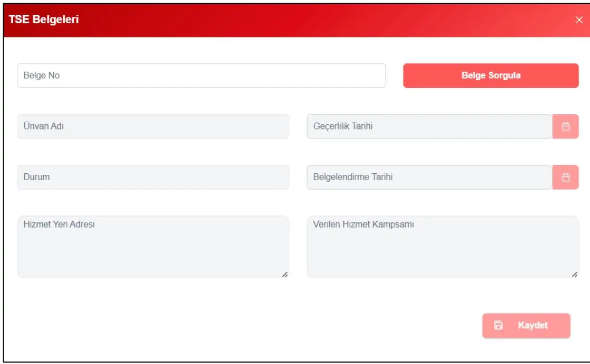The image size is (590, 364).
Task: Close the TSE Belgeleri dialog
Action: [x=579, y=20]
